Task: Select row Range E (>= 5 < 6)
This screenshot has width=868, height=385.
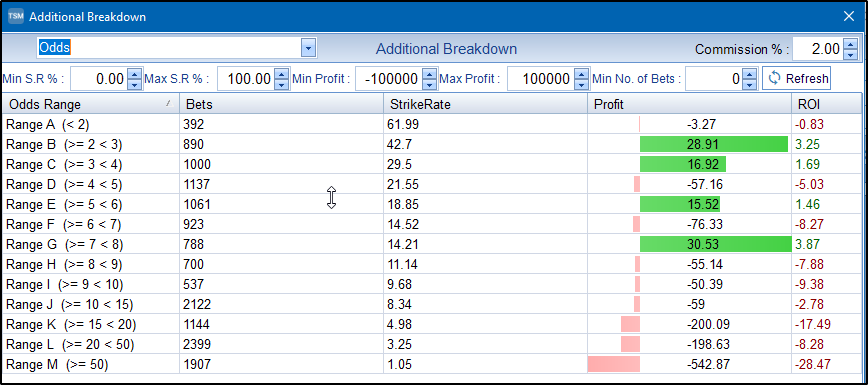Action: click(432, 204)
